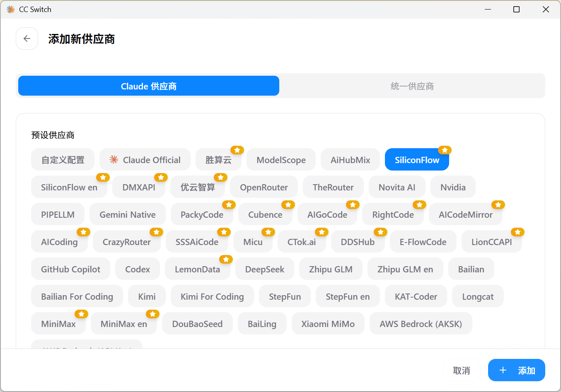Pick StepFun en preset
This screenshot has height=392, width=561.
(348, 296)
